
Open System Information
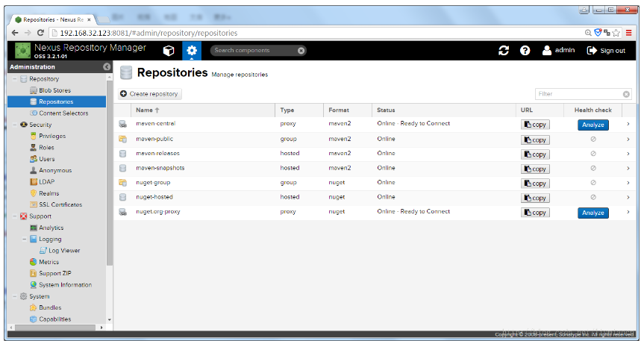[x=66, y=285]
